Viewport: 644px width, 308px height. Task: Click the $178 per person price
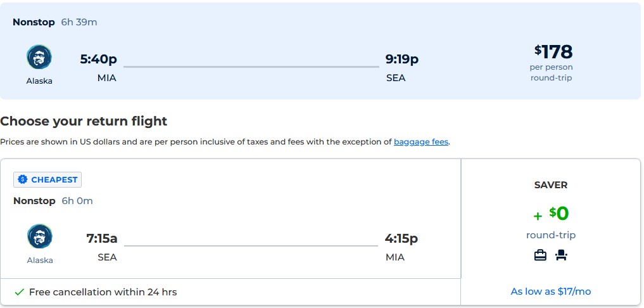(x=553, y=51)
